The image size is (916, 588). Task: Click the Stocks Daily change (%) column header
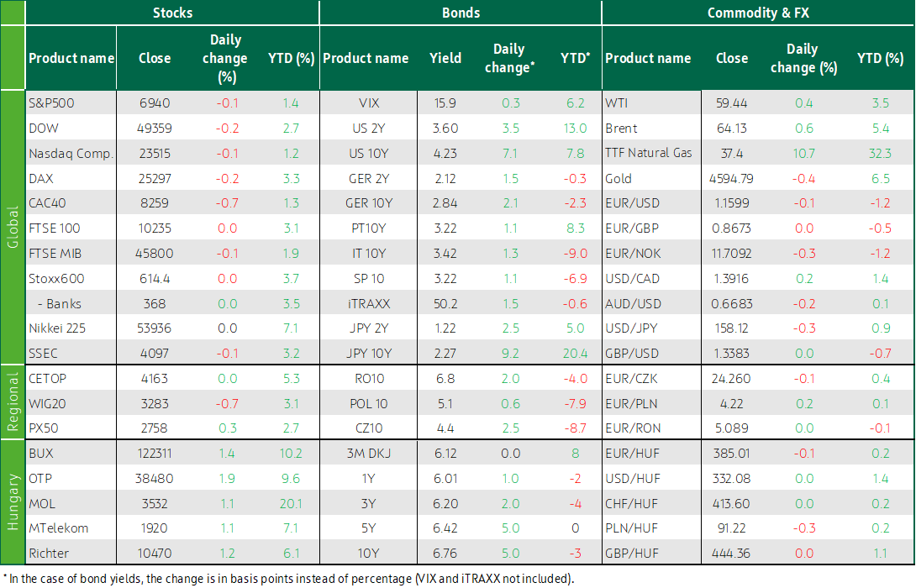coord(225,59)
